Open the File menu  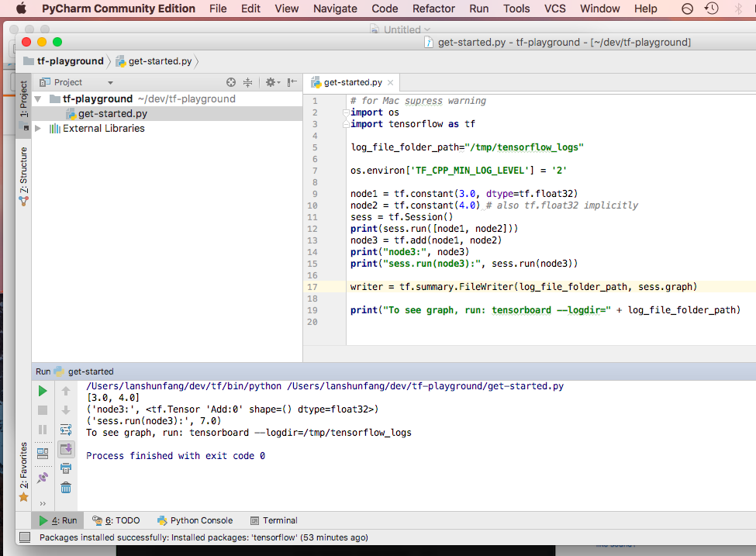tap(218, 9)
